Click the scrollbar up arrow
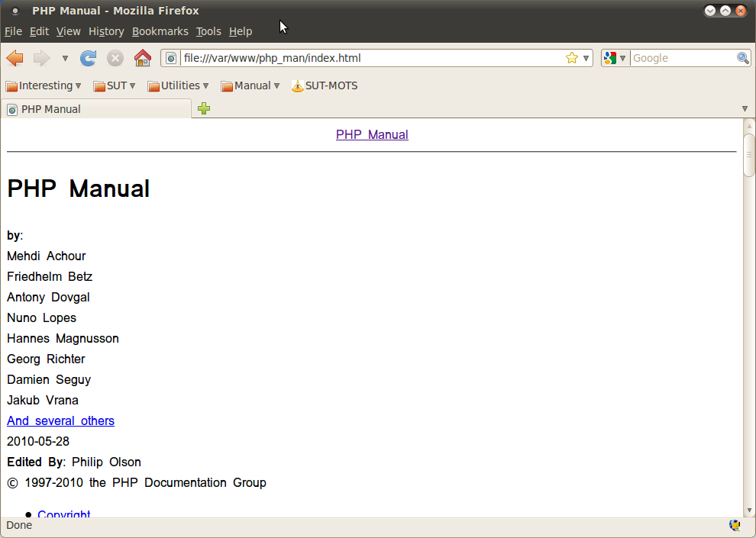This screenshot has height=538, width=756. 749,126
